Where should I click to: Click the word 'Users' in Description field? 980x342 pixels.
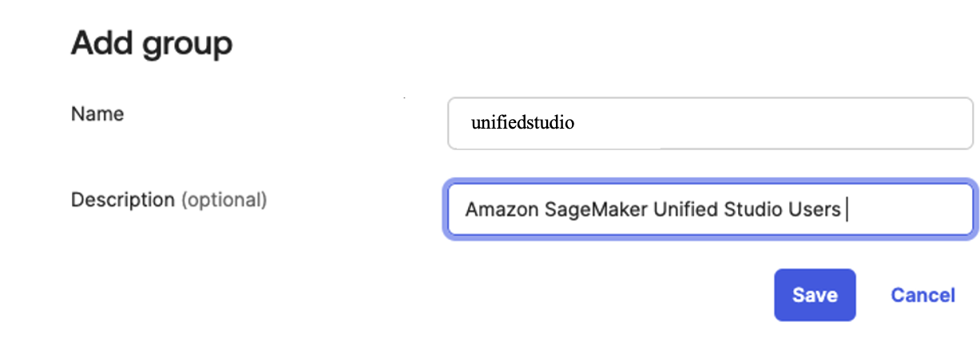813,210
